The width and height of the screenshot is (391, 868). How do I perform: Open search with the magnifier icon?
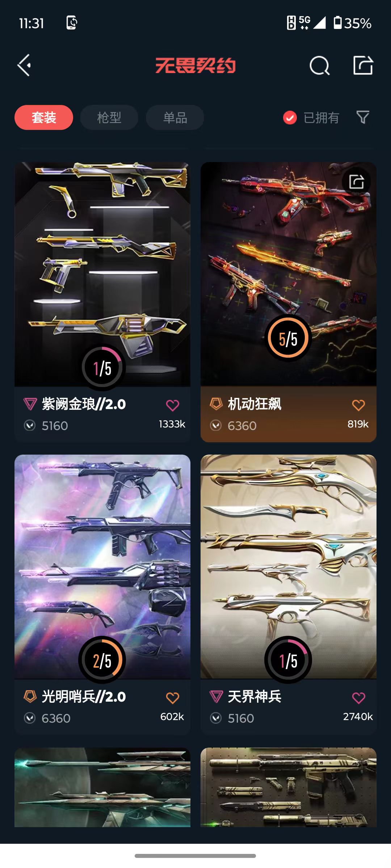pyautogui.click(x=320, y=65)
